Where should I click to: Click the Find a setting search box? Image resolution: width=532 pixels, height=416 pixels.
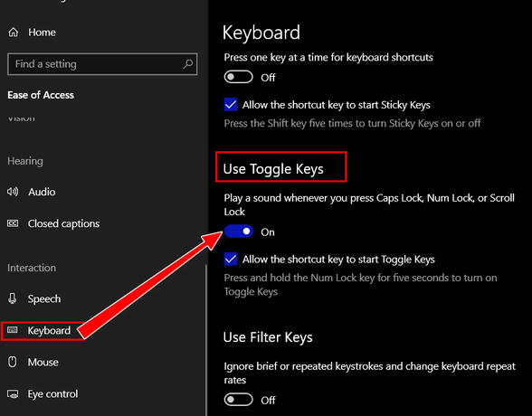coord(102,63)
